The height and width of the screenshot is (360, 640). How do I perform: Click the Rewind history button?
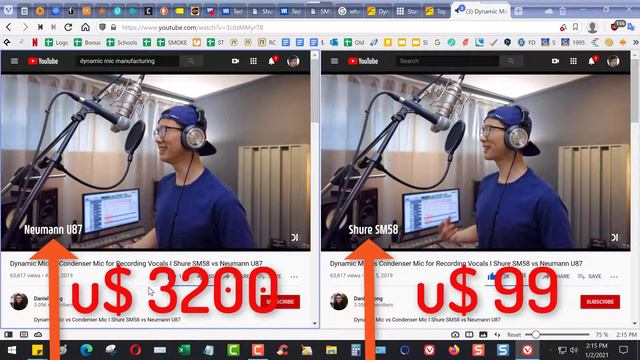click(x=40, y=27)
